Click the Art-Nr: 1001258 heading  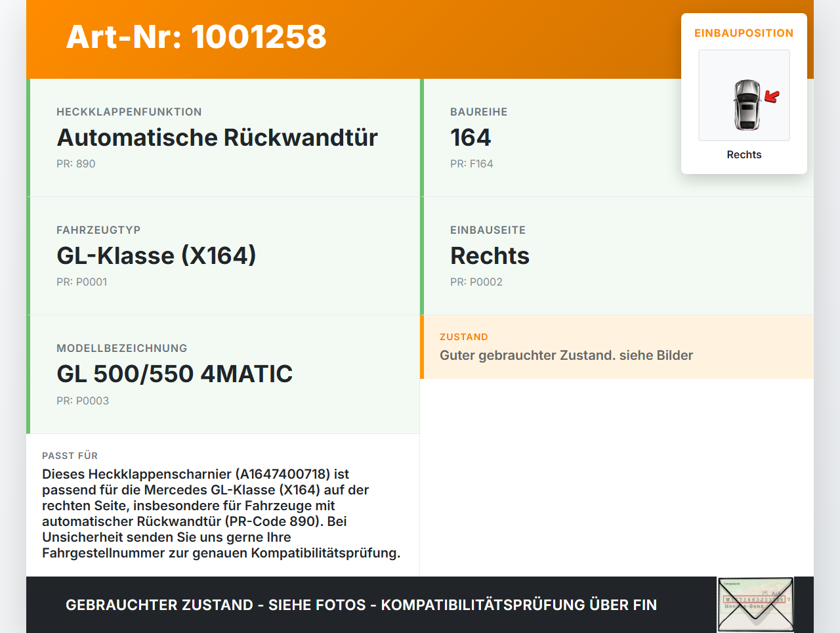click(196, 37)
